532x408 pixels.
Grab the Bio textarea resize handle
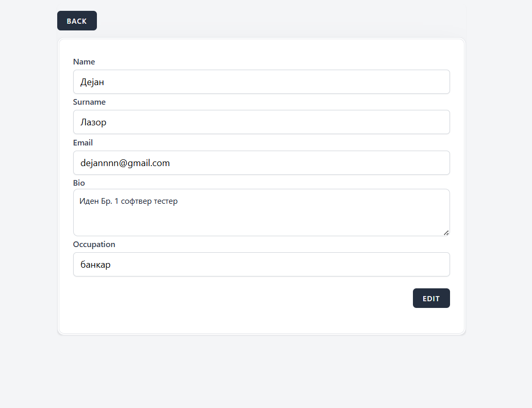pos(446,233)
